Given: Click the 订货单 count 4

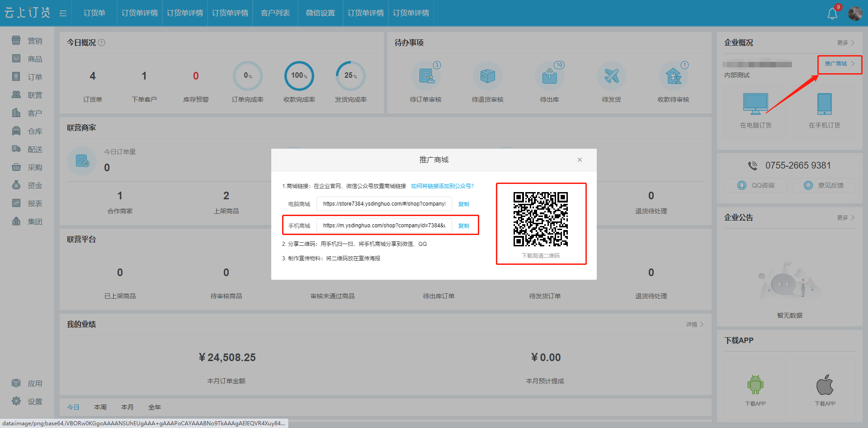Looking at the screenshot, I should [93, 76].
